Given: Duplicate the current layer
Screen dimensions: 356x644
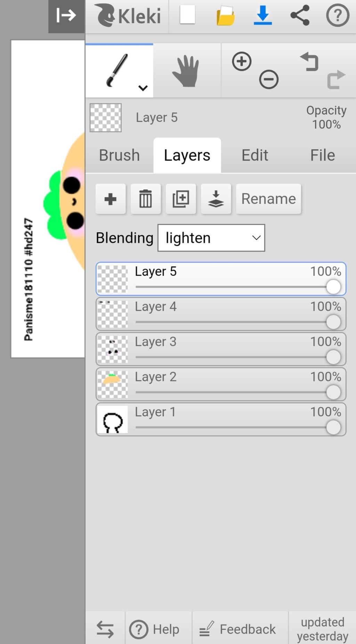Looking at the screenshot, I should pos(181,199).
